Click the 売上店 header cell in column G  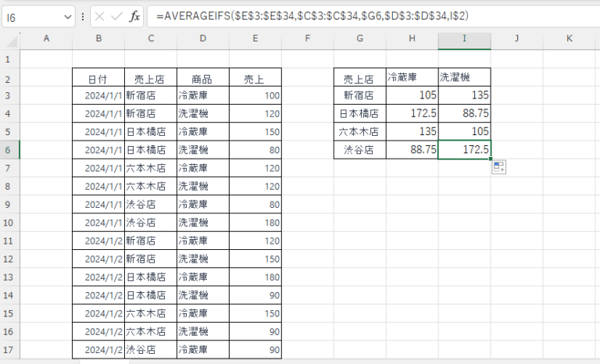tap(359, 78)
